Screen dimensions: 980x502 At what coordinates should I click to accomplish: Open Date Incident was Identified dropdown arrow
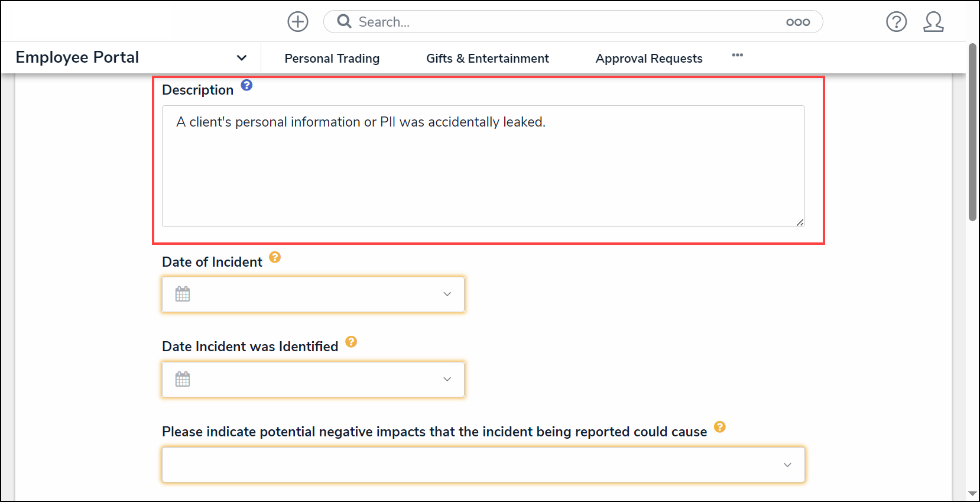[x=447, y=379]
